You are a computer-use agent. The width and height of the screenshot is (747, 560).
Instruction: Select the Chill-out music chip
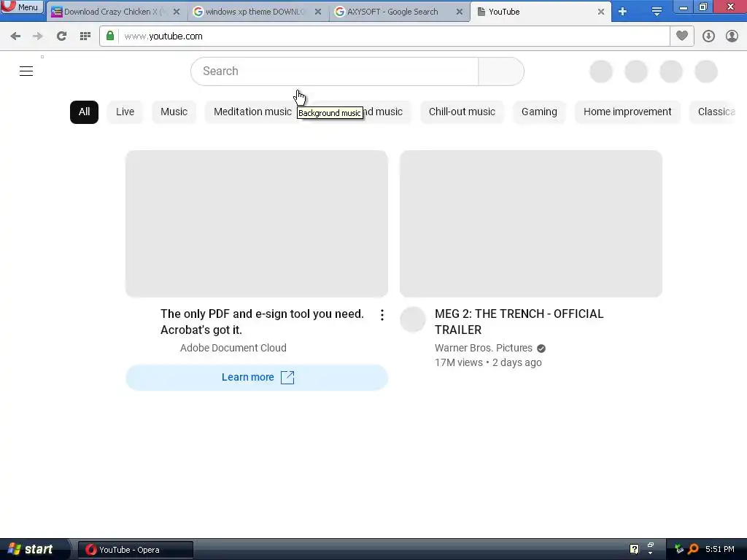coord(462,112)
